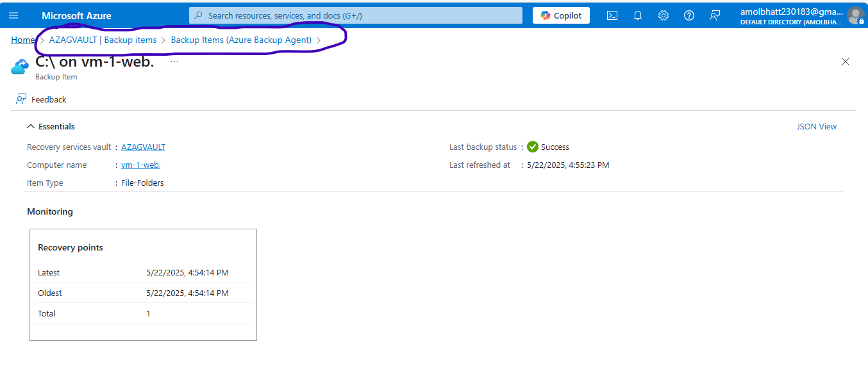Click the Backup Item cloud icon
Image resolution: width=868 pixels, height=385 pixels.
pyautogui.click(x=19, y=66)
